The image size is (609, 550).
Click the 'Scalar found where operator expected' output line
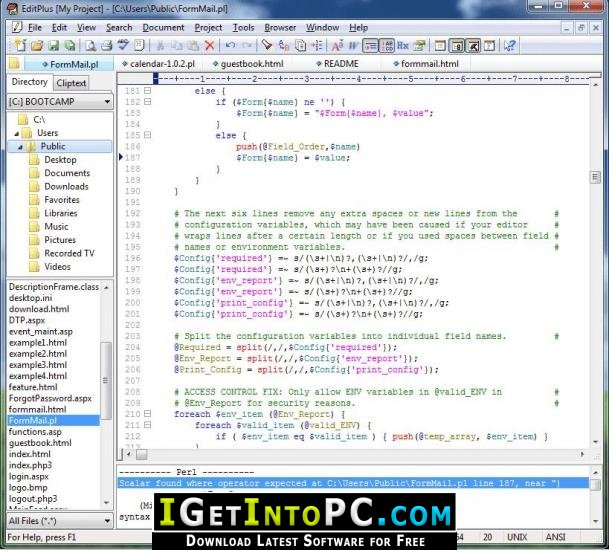click(353, 483)
